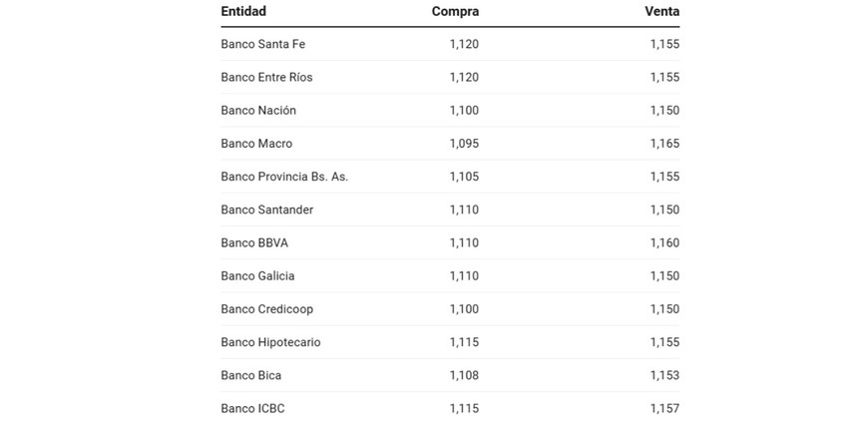Select the Banco Provincia Bs. As. label

(x=284, y=177)
